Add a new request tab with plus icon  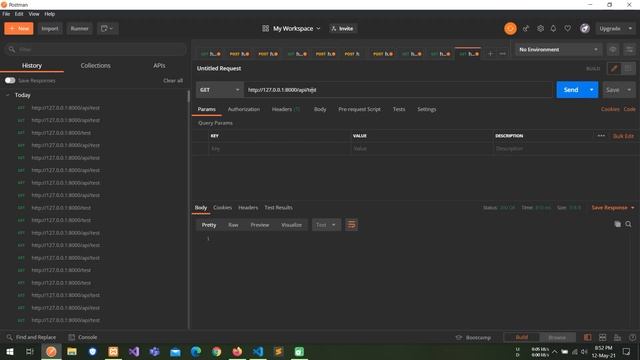coord(491,54)
